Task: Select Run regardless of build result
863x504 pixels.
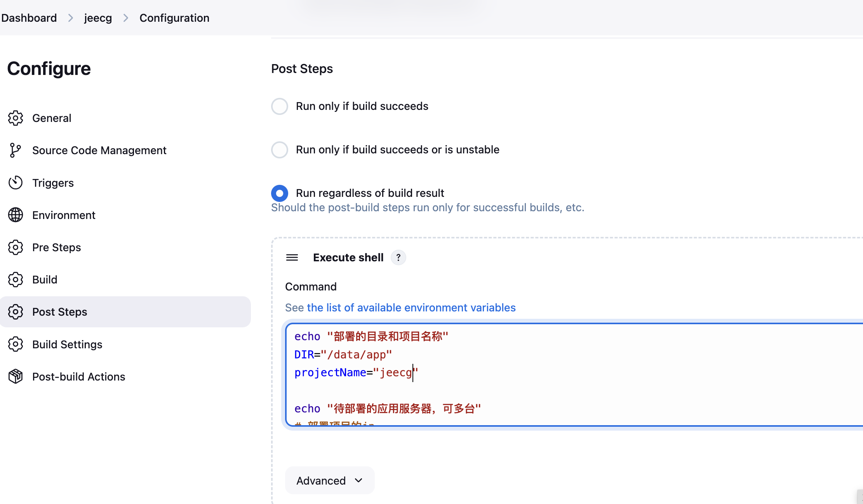Action: (279, 193)
